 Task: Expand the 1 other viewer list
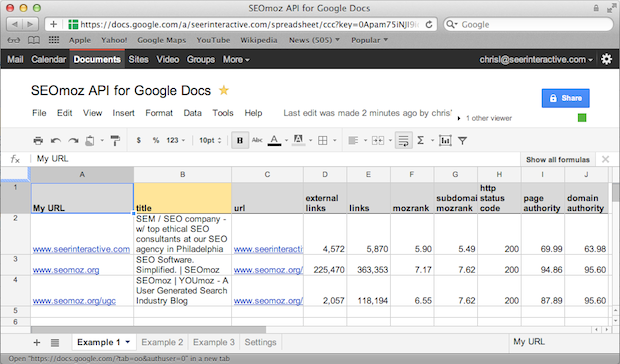[x=459, y=118]
